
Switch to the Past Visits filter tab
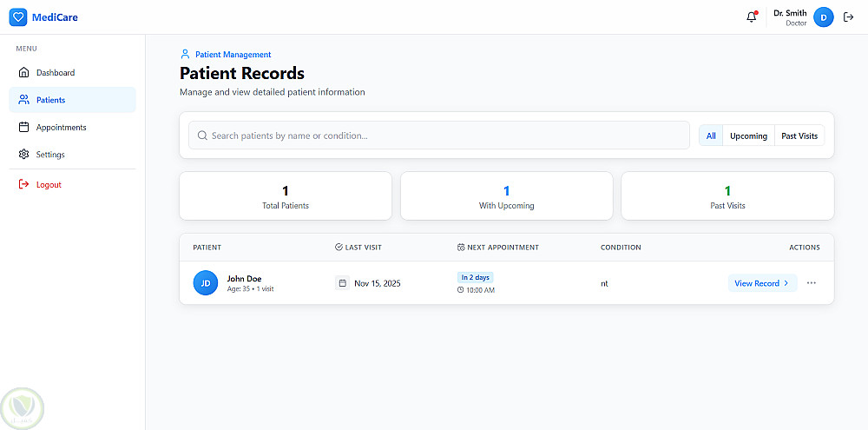[x=799, y=136]
